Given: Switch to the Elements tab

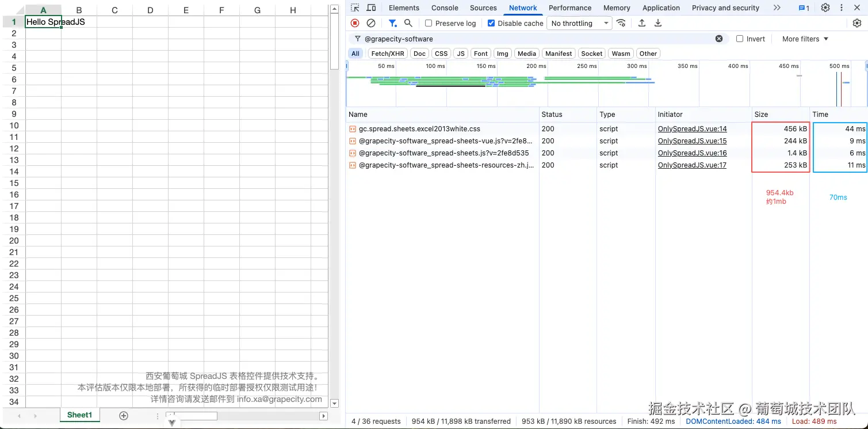Looking at the screenshot, I should coord(404,7).
